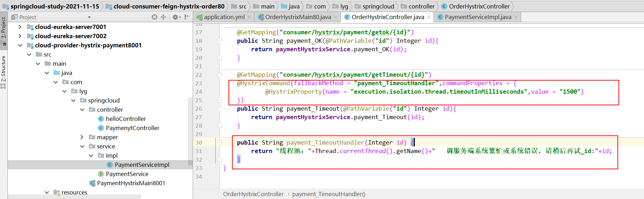Fold payment_TimeoutHandler method at line 30
This screenshot has height=199, width=644.
pos(220,143)
